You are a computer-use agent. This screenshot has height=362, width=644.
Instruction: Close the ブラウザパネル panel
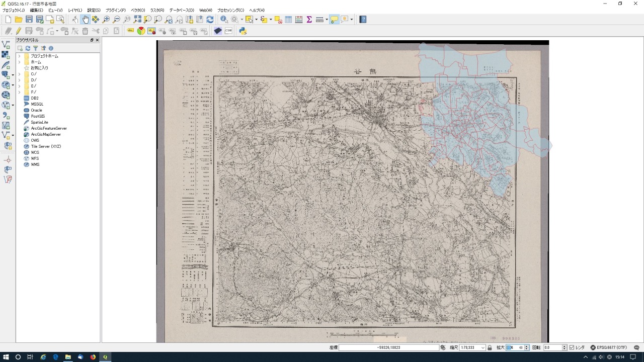(x=97, y=40)
